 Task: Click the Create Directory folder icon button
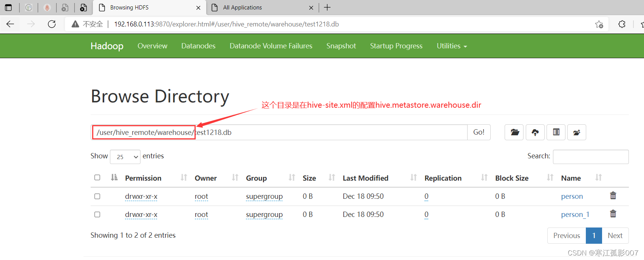coord(514,132)
